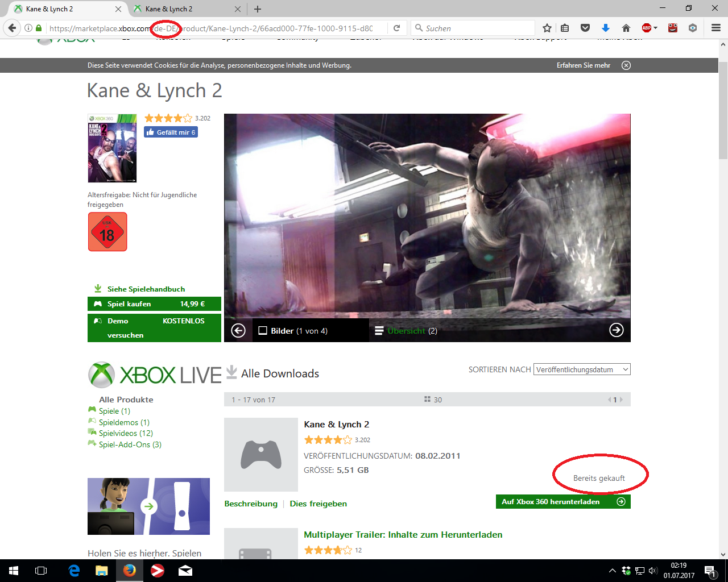Open the Mail app in the taskbar
This screenshot has width=728, height=582.
(185, 571)
